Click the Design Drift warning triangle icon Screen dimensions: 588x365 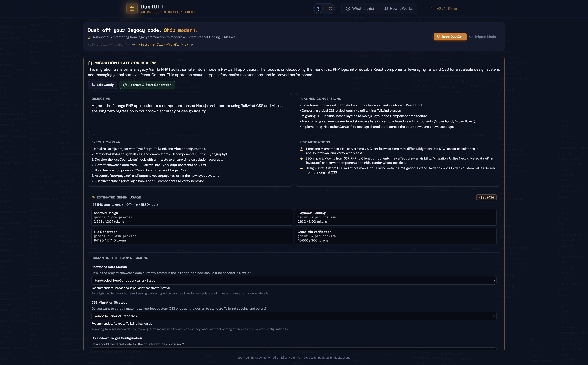pos(301,169)
